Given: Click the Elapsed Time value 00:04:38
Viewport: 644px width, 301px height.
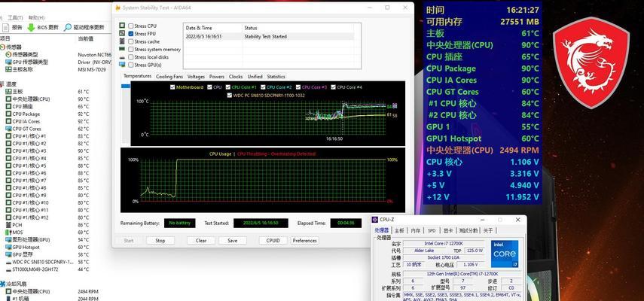Looking at the screenshot, I should click(x=346, y=223).
